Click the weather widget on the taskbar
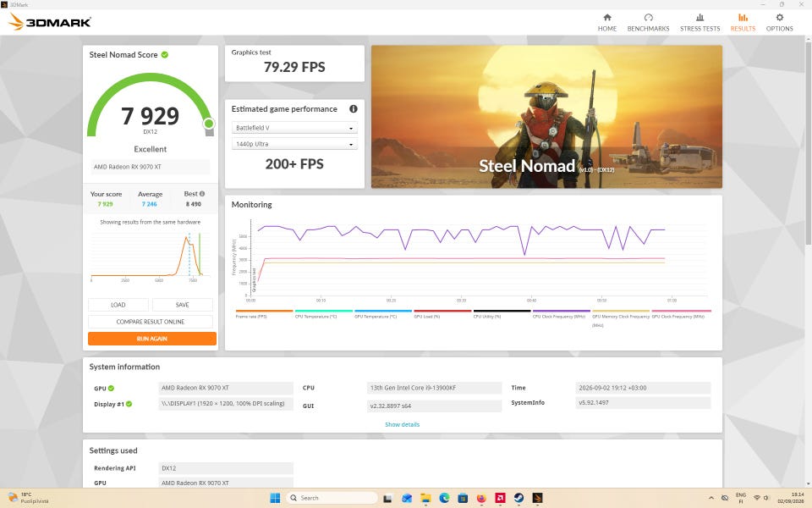 coord(29,498)
